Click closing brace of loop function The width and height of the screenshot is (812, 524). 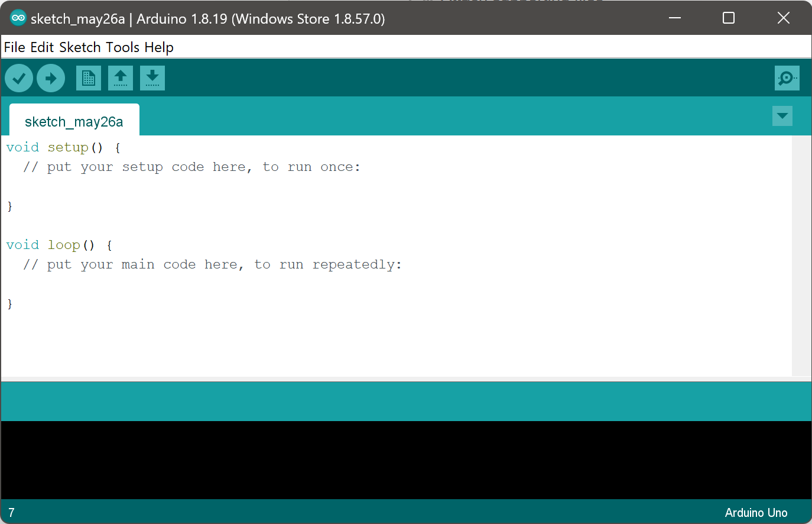click(x=9, y=304)
